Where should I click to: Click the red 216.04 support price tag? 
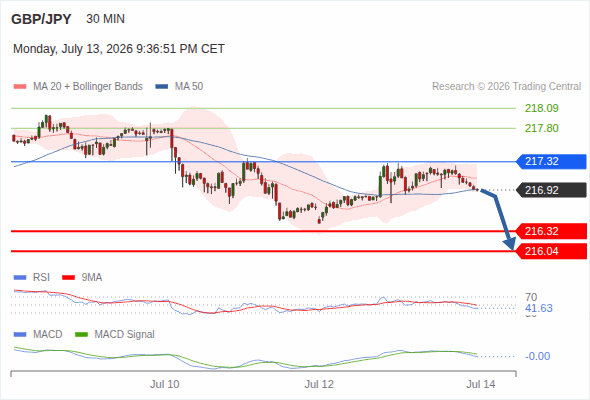tap(551, 251)
